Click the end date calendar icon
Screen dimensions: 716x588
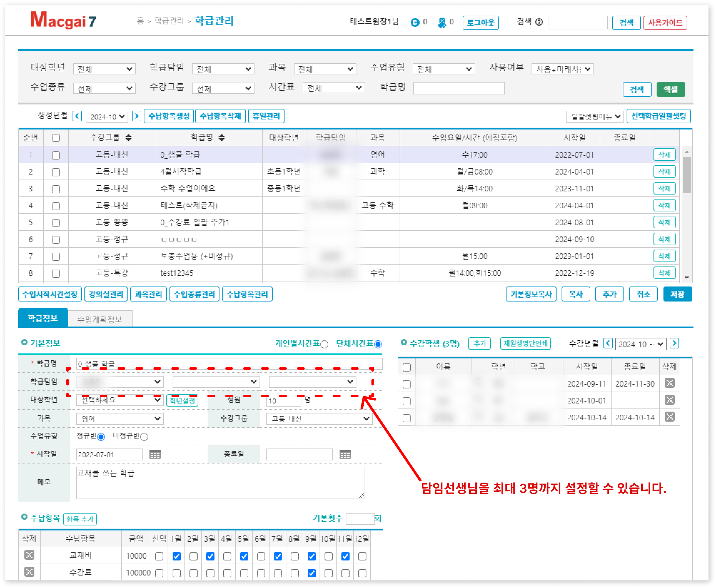(x=345, y=454)
